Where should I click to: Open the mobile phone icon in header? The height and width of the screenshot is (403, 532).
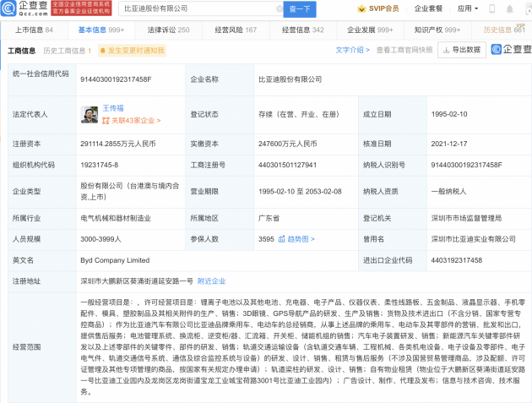click(x=491, y=8)
